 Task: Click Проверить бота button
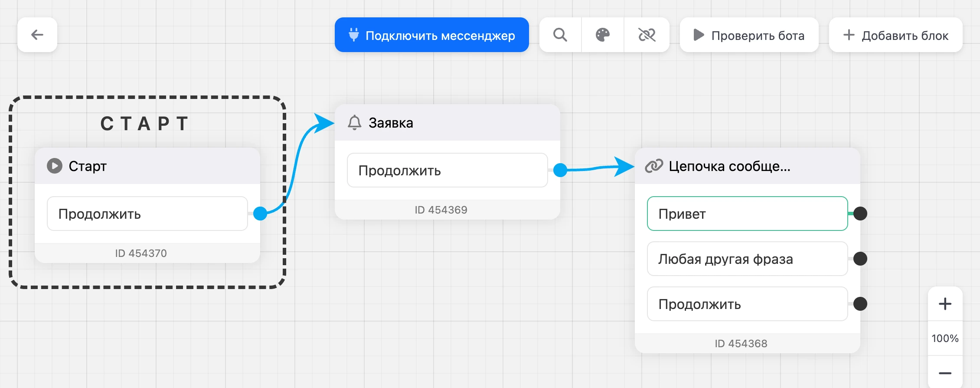[x=749, y=35]
